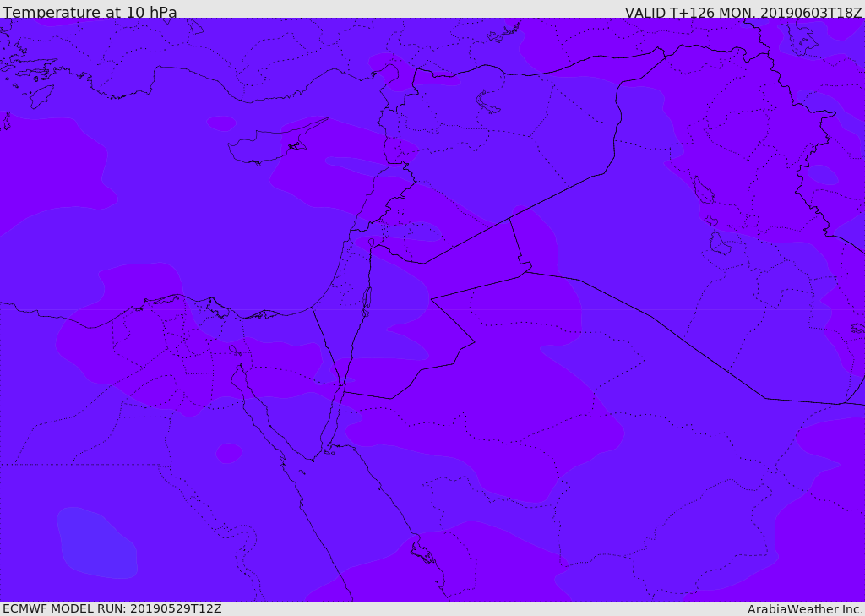
Task: Click the small purple oval northwest of Cyprus
Action: (x=221, y=123)
